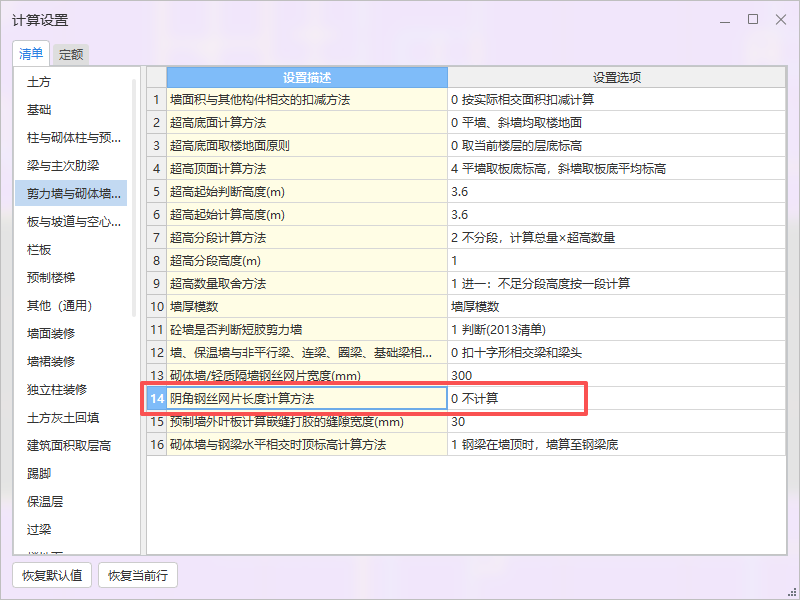The image size is (800, 600).
Task: Click the 恢复当前行 button
Action: point(141,575)
